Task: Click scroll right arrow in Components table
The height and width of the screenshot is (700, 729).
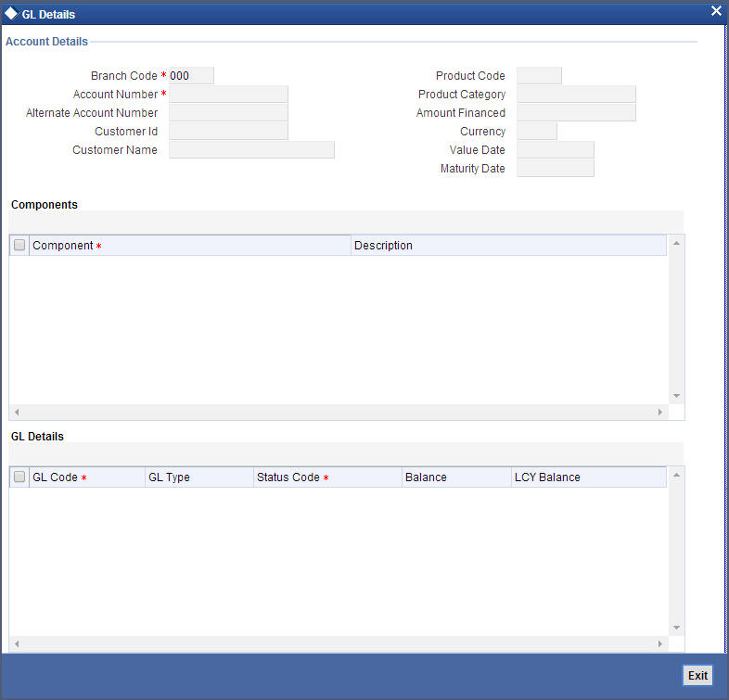Action: point(660,412)
